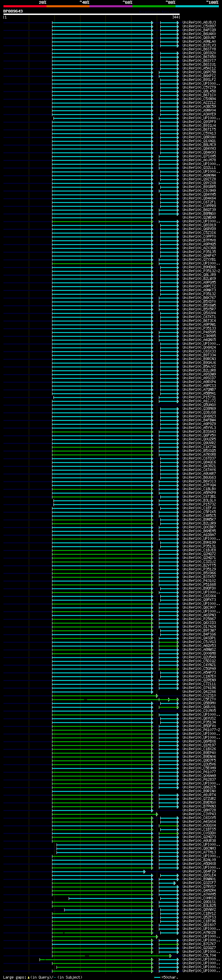Select the UniRef100_A3AYE9 label
Screen dimensions: 222x980
point(199,114)
